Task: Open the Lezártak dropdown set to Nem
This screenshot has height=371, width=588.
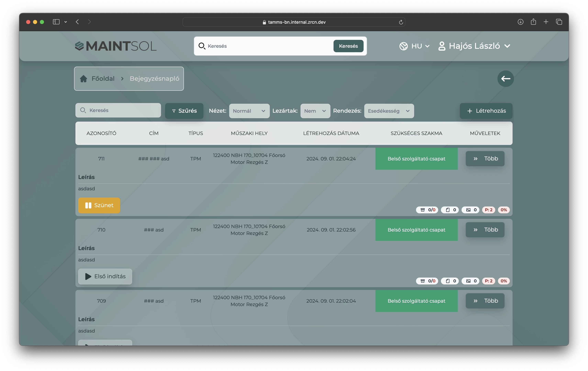Action: pyautogui.click(x=315, y=111)
